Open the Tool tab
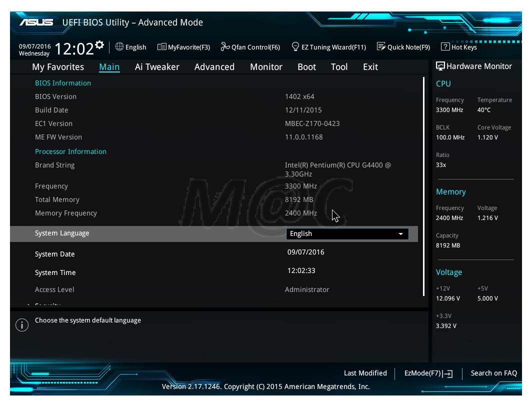This screenshot has width=532, height=407. (339, 67)
